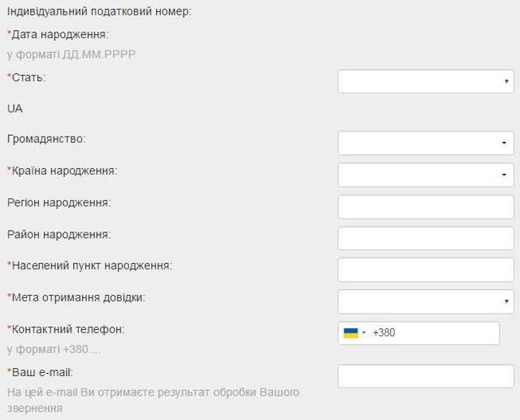Click the Країна народження dropdown arrow

pos(504,175)
